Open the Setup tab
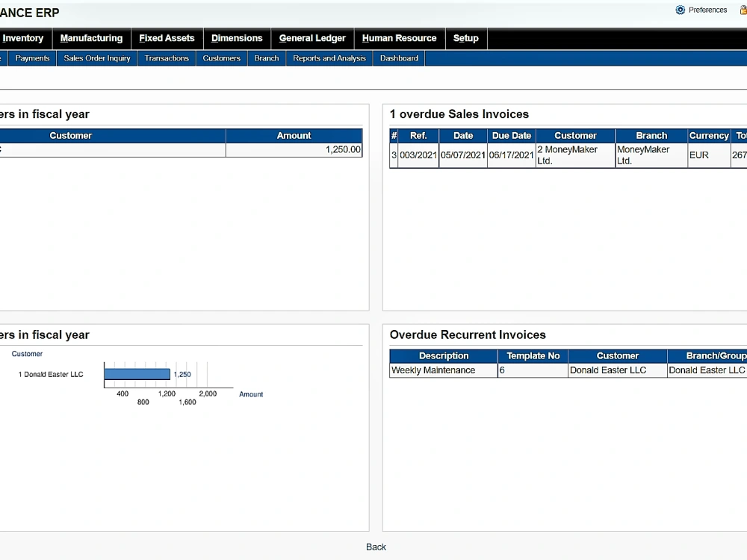747x560 pixels. 466,38
